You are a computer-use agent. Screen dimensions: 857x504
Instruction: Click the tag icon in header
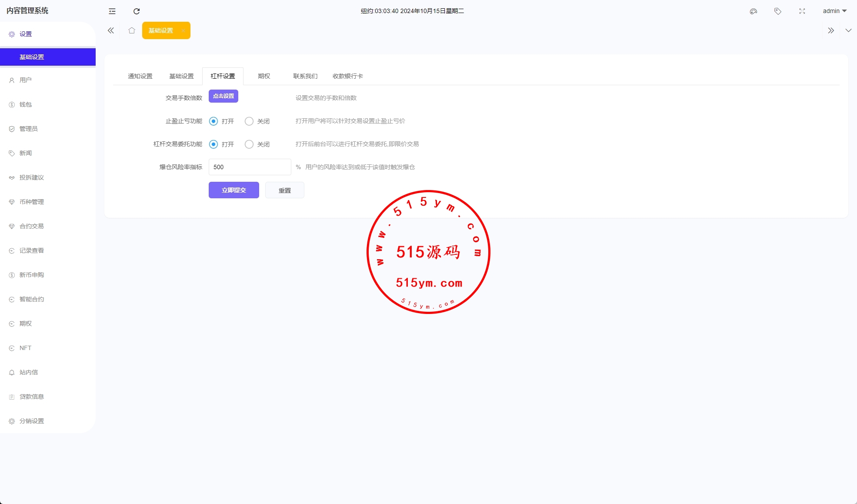tap(778, 11)
